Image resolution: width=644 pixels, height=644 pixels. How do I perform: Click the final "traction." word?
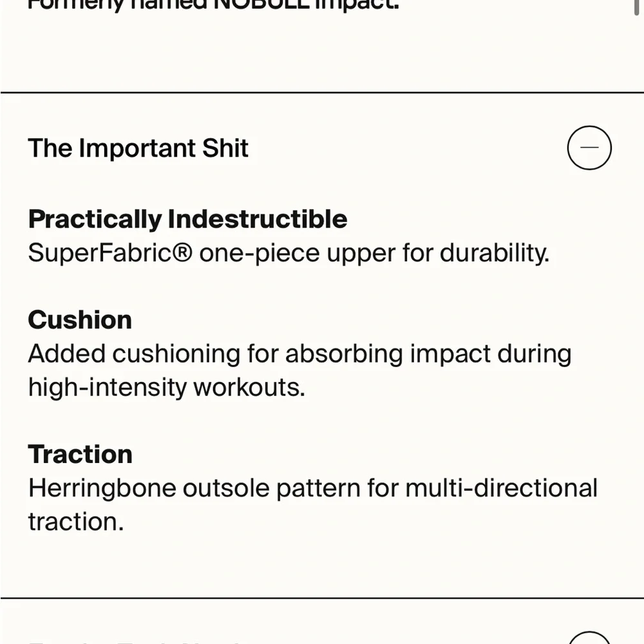tap(75, 521)
